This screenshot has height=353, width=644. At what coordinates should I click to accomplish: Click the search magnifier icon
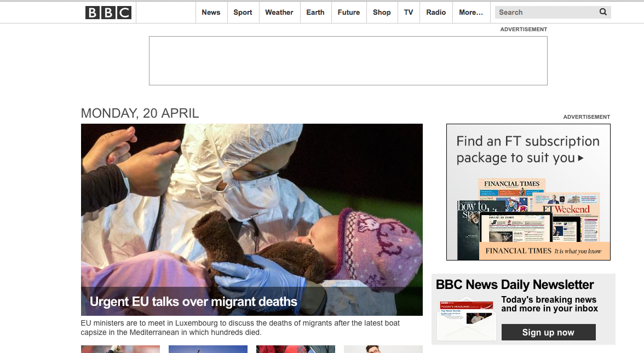603,12
